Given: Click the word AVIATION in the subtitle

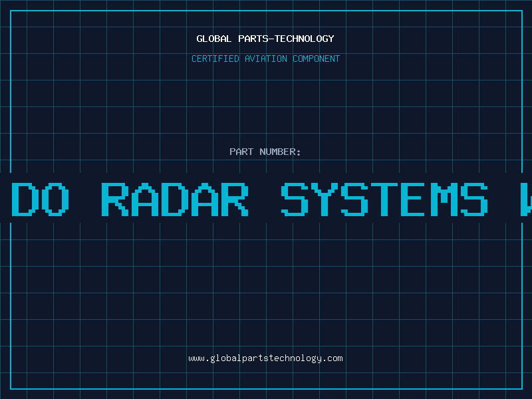Looking at the screenshot, I should (266, 59).
